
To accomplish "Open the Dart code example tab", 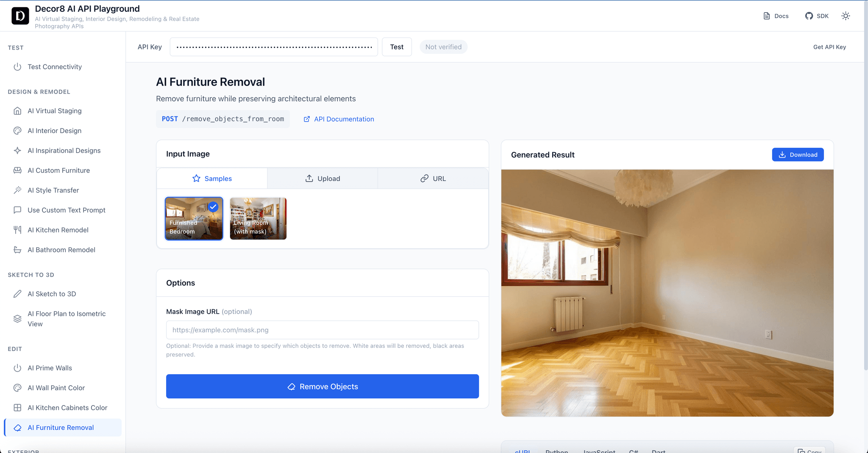I will [657, 451].
